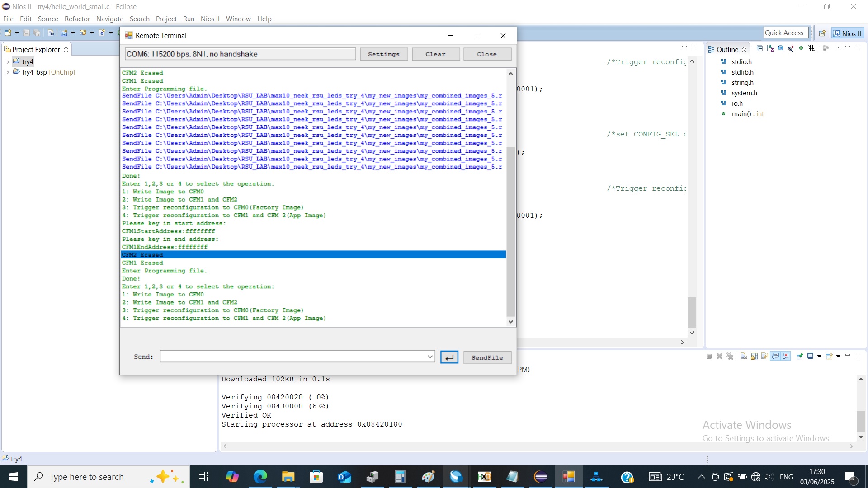Open the Nios II menu
This screenshot has height=488, width=868.
click(210, 19)
